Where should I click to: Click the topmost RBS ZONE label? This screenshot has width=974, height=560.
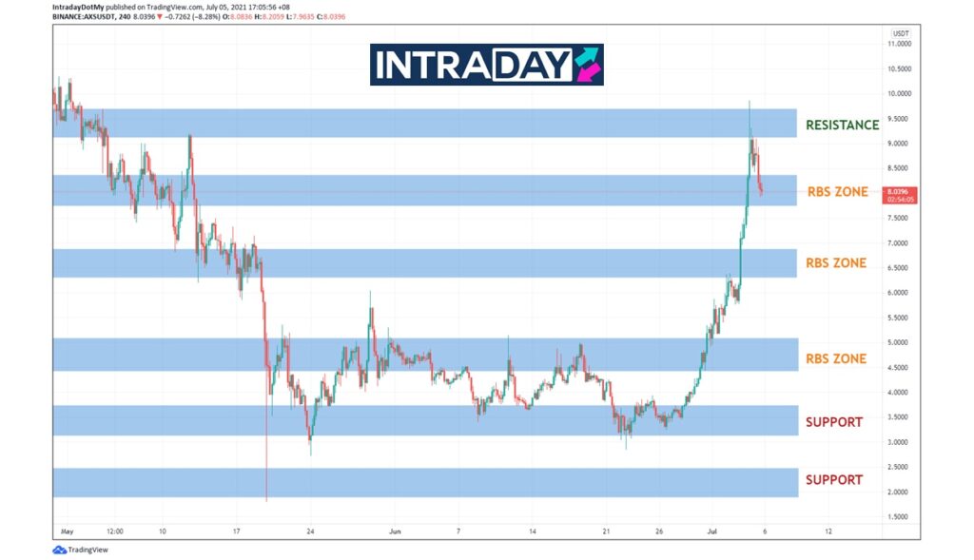point(837,192)
